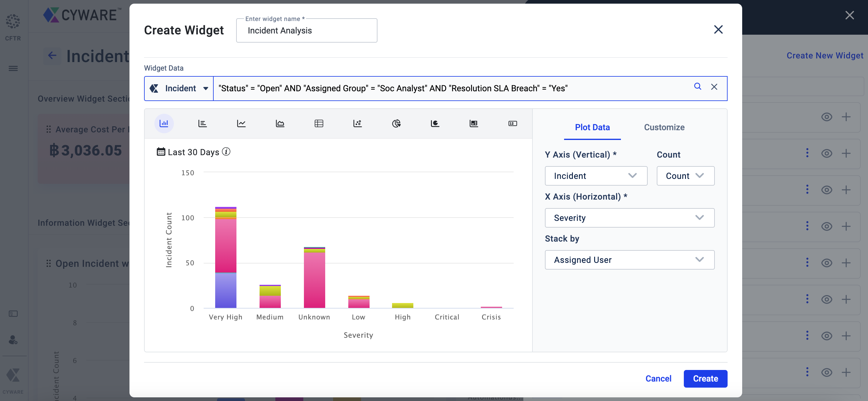Pick the single number card icon
The height and width of the screenshot is (401, 868).
(x=512, y=124)
